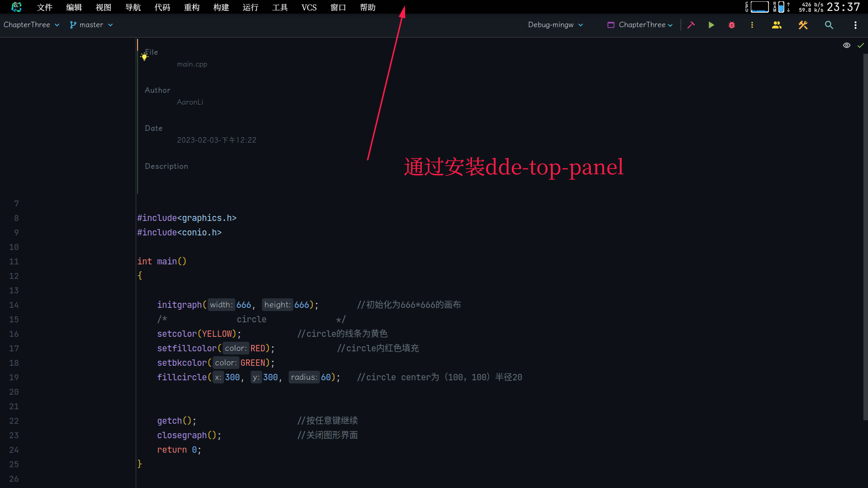Open the ChapterThree run configuration dropdown

click(x=640, y=25)
